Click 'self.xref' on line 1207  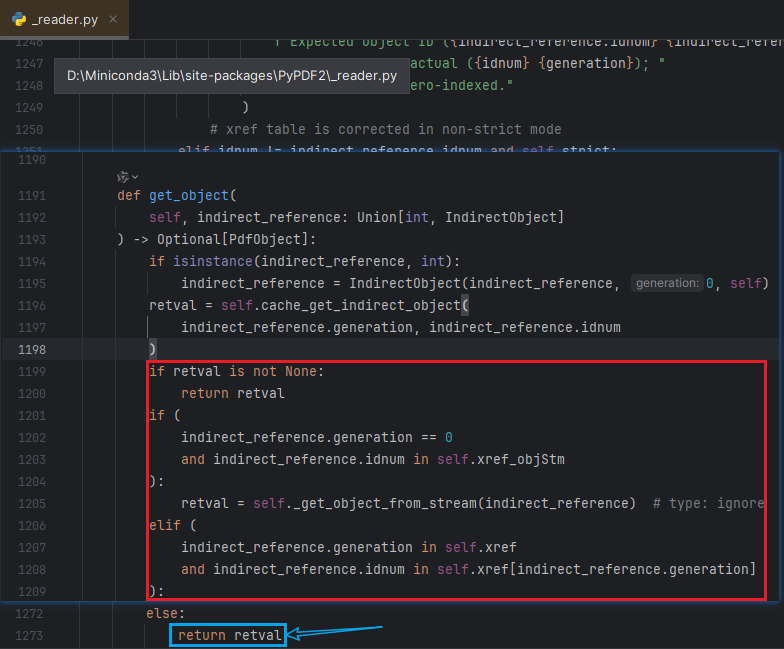coord(480,548)
